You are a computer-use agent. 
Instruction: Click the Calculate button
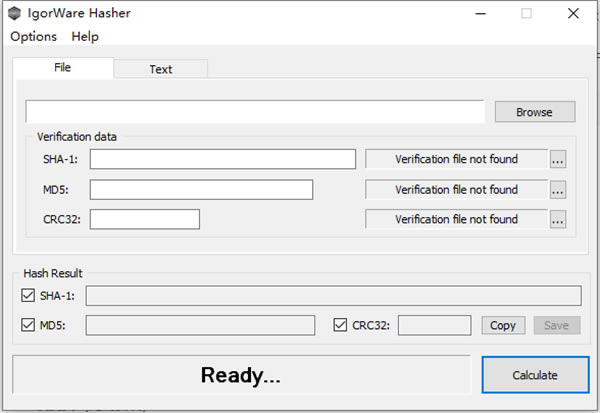(535, 375)
